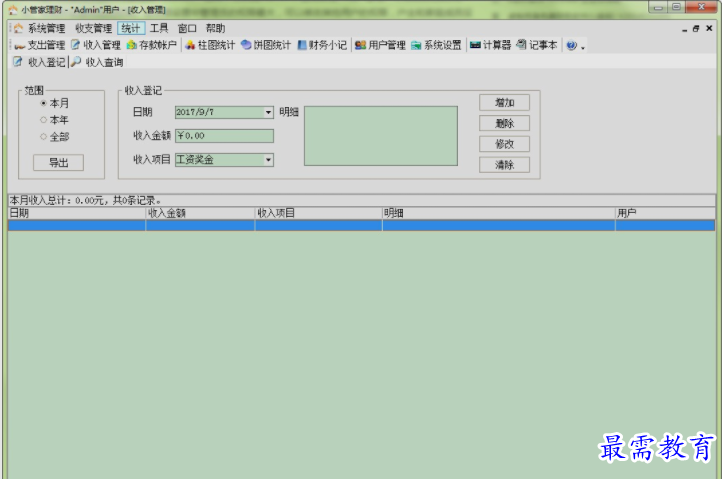The image size is (722, 479).
Task: Minimize the inner child window
Action: coord(684,29)
